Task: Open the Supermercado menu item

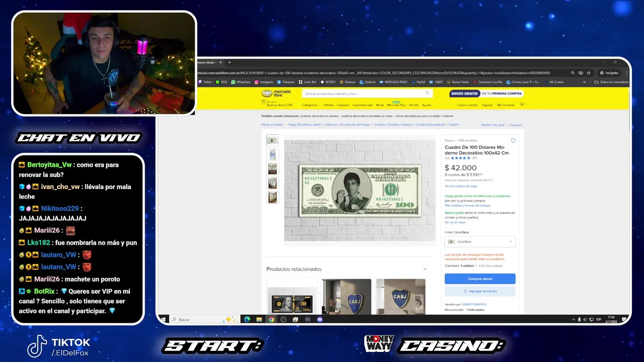Action: pyautogui.click(x=362, y=105)
